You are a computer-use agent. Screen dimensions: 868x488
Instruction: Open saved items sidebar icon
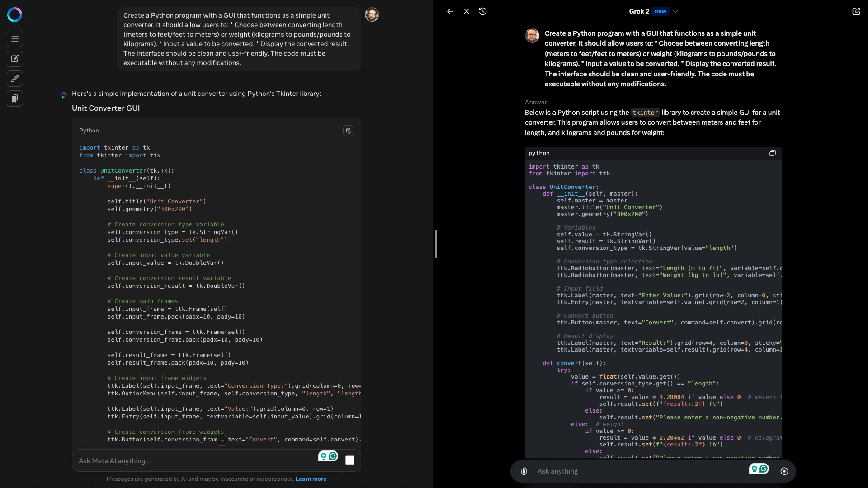[x=14, y=99]
